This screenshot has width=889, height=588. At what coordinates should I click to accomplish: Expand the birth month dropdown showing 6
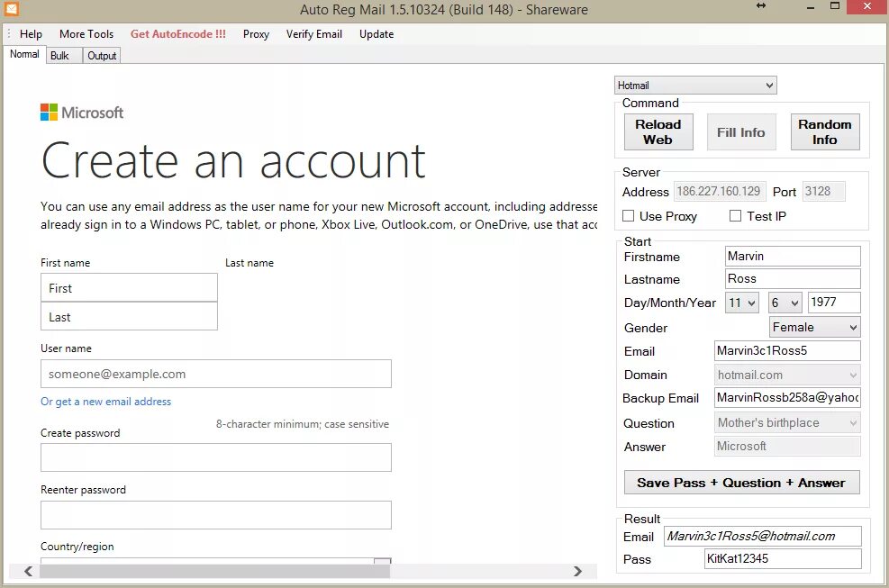785,303
